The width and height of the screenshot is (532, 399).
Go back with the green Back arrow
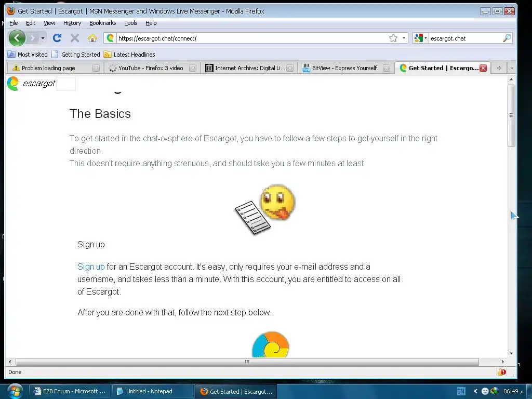click(x=17, y=38)
